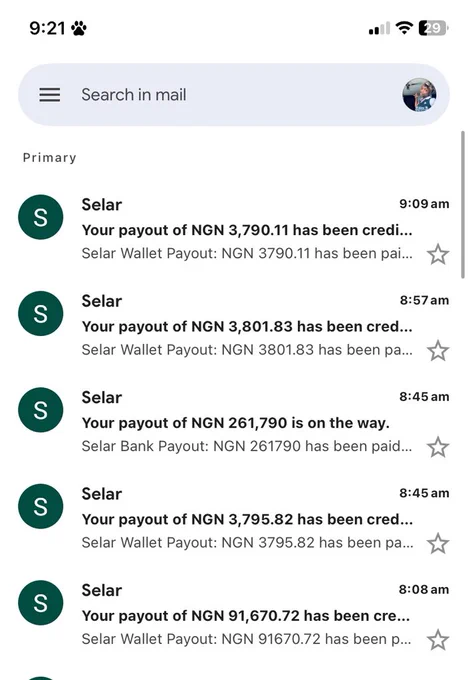Star the NGN 3,790.11 payout email

point(438,255)
